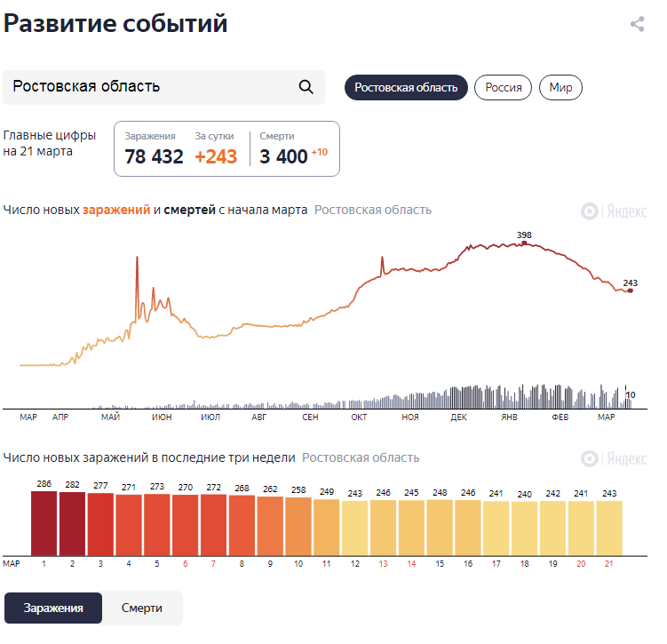Switch region to Россия
Image resolution: width=667 pixels, height=644 pixels.
click(503, 88)
